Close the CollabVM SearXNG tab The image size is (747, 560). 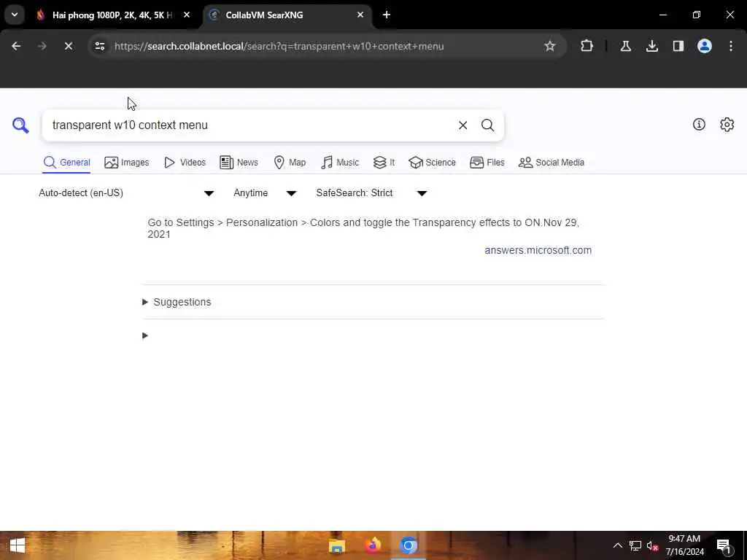pos(360,15)
